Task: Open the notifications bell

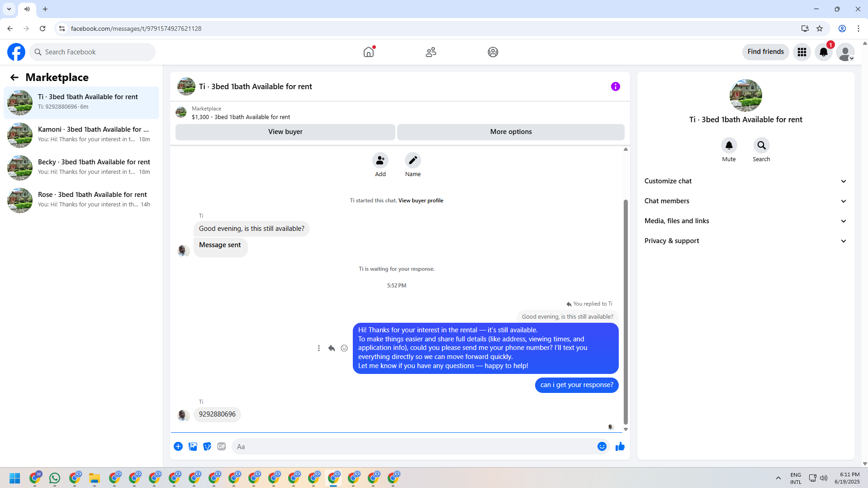Action: tap(824, 52)
